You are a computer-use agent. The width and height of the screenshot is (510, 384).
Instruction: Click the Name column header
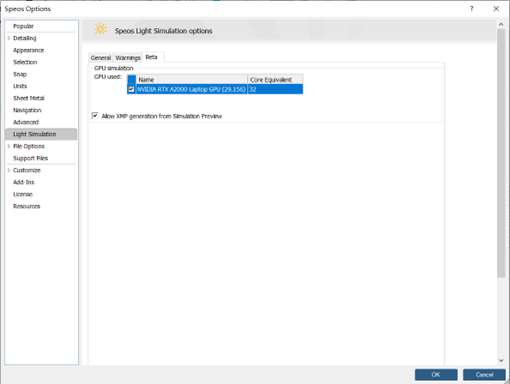click(192, 79)
